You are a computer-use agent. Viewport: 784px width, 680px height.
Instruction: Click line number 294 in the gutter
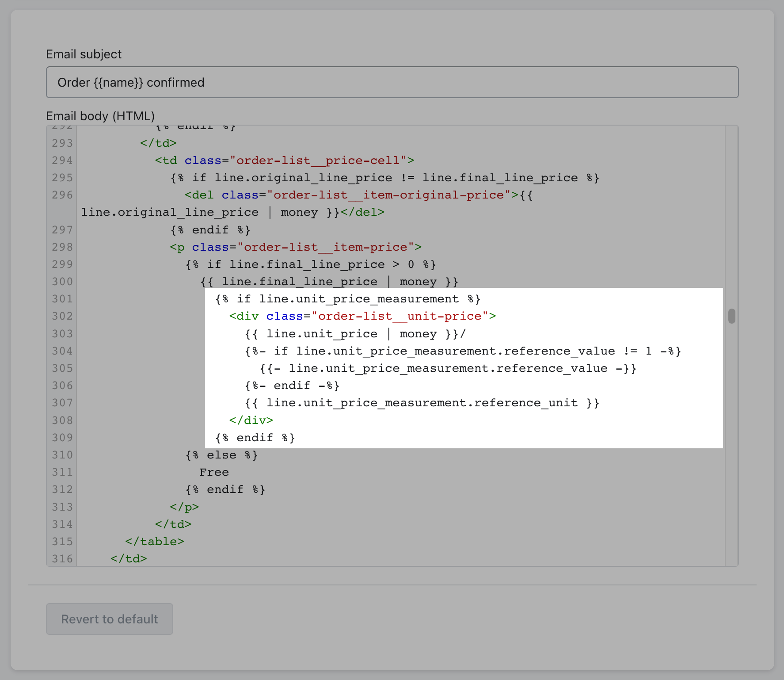[x=62, y=160]
